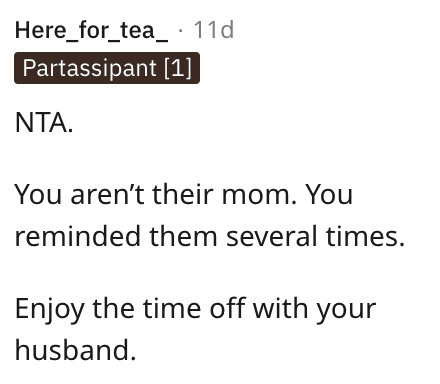This screenshot has width=440, height=384.
Task: Click the word "reminded" in the comment
Action: pos(78,236)
